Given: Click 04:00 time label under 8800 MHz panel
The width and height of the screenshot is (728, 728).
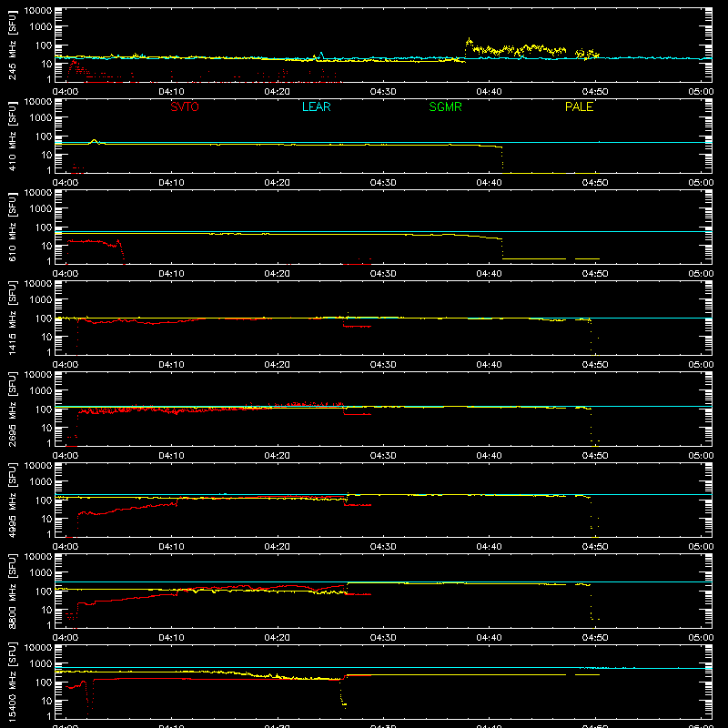Looking at the screenshot, I should 66,638.
